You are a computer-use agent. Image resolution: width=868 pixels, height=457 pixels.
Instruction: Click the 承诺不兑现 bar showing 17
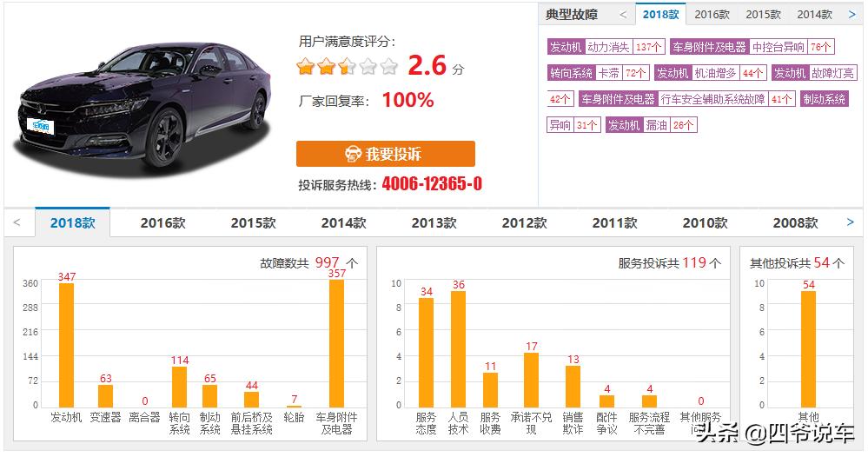point(532,380)
